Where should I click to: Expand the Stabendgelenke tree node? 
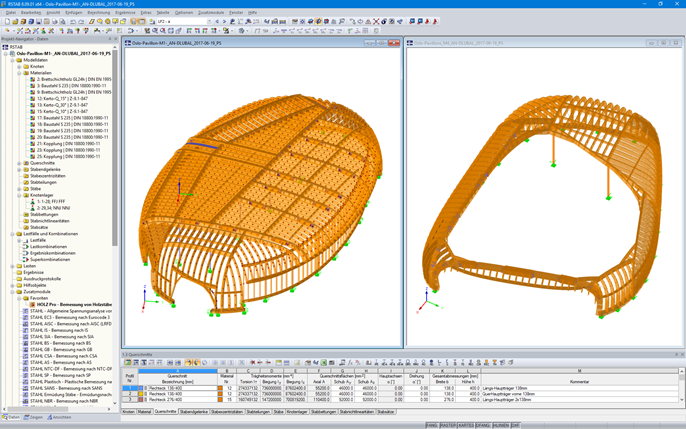tap(19, 169)
